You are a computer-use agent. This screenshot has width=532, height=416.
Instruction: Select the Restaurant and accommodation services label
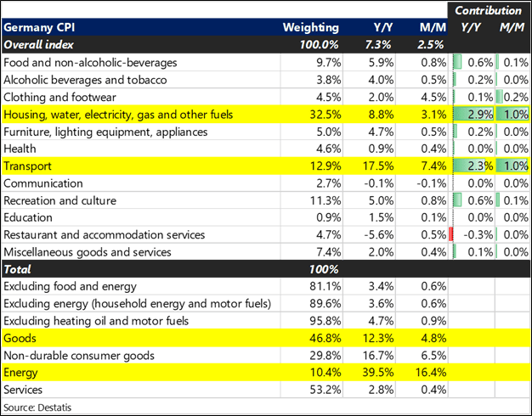105,234
